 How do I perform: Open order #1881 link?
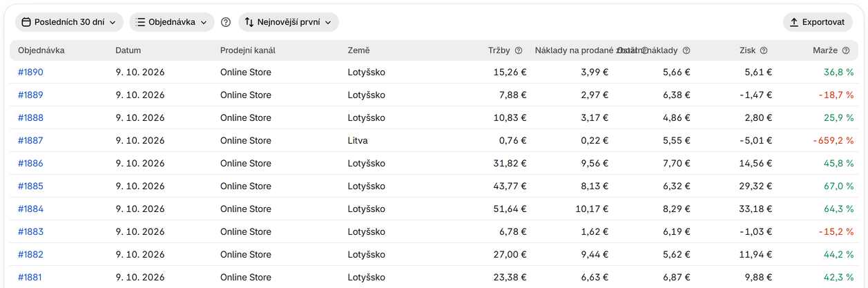(30, 277)
